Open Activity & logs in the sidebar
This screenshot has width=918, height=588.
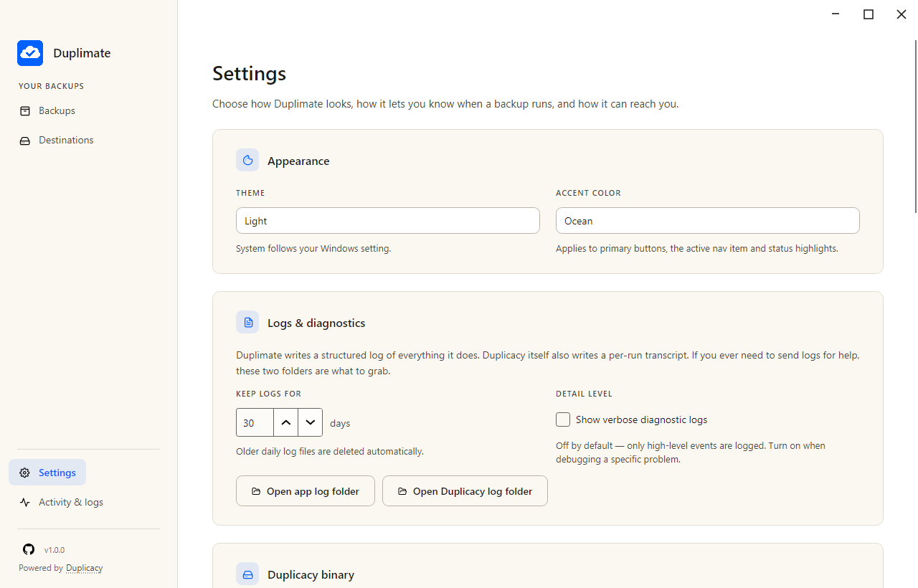click(x=62, y=503)
